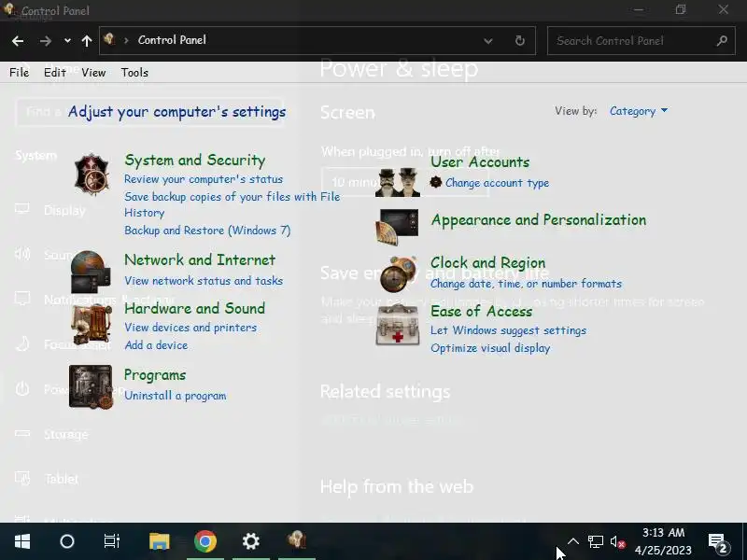Image resolution: width=747 pixels, height=560 pixels.
Task: Click the Control Panel icon in address bar
Action: click(x=109, y=39)
